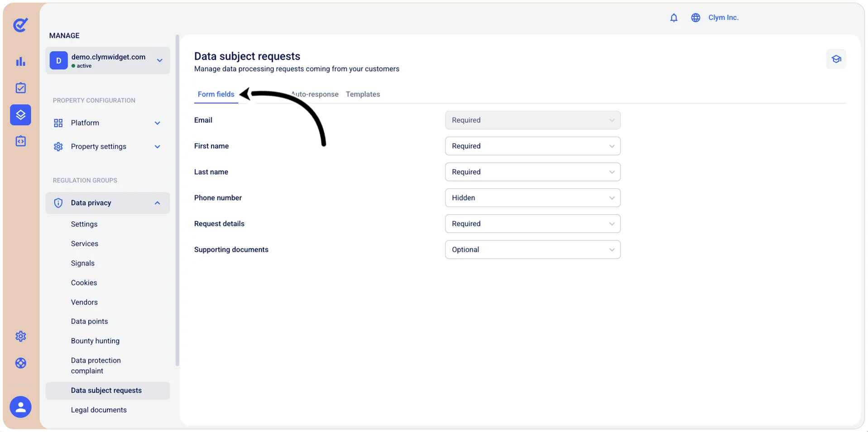Open the Services menu item
Screen dimensions: 868x432
(x=85, y=244)
